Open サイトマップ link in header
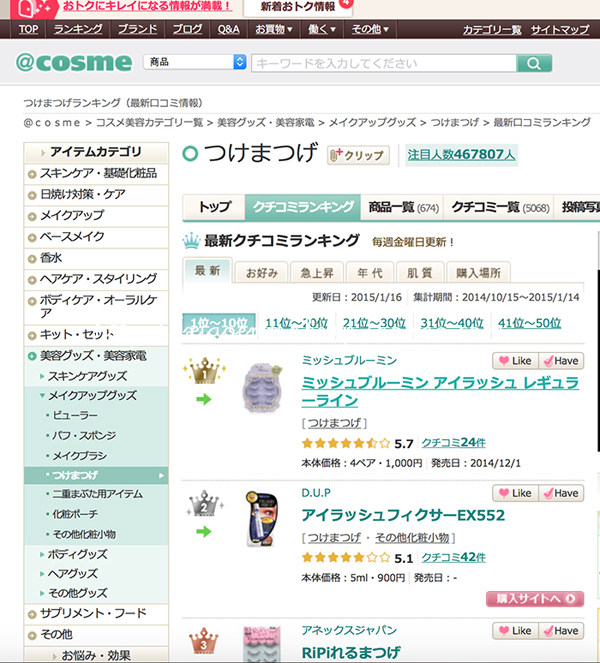 560,29
